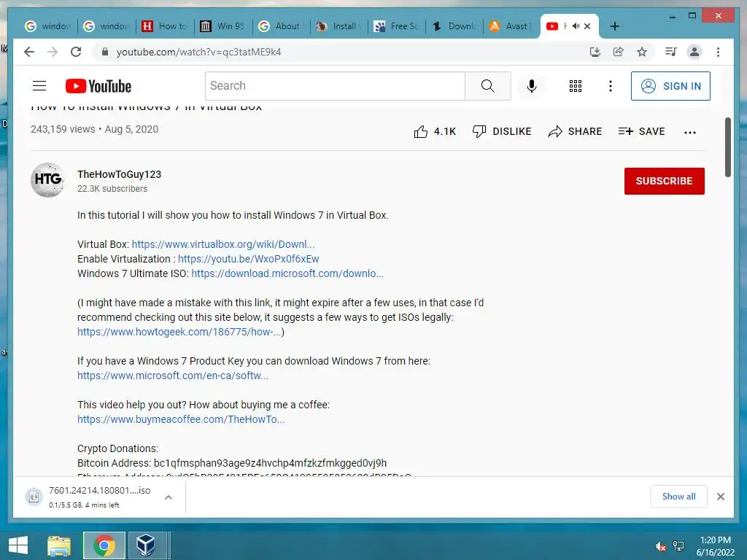Screen dimensions: 747x560
Task: Open the youtu.be Enable Virtualization link
Action: (248, 259)
